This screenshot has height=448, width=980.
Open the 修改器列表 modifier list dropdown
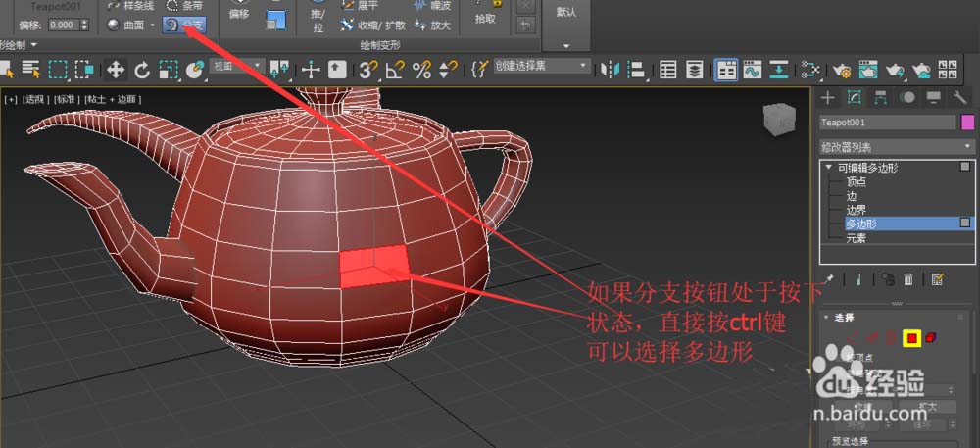897,147
